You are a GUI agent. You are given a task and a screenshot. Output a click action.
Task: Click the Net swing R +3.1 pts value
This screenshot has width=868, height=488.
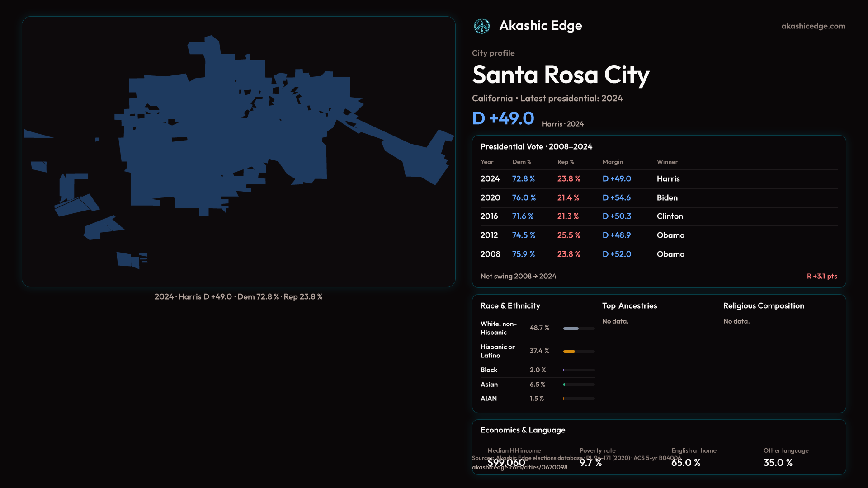pyautogui.click(x=821, y=276)
